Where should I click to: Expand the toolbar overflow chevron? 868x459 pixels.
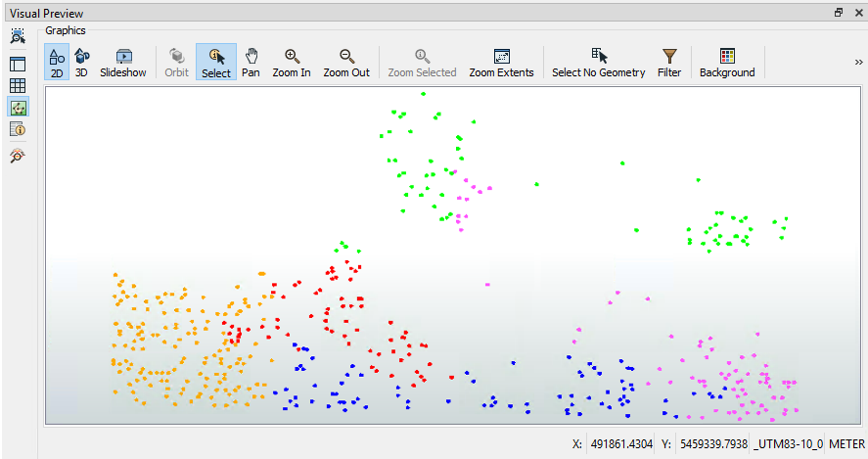tap(858, 62)
